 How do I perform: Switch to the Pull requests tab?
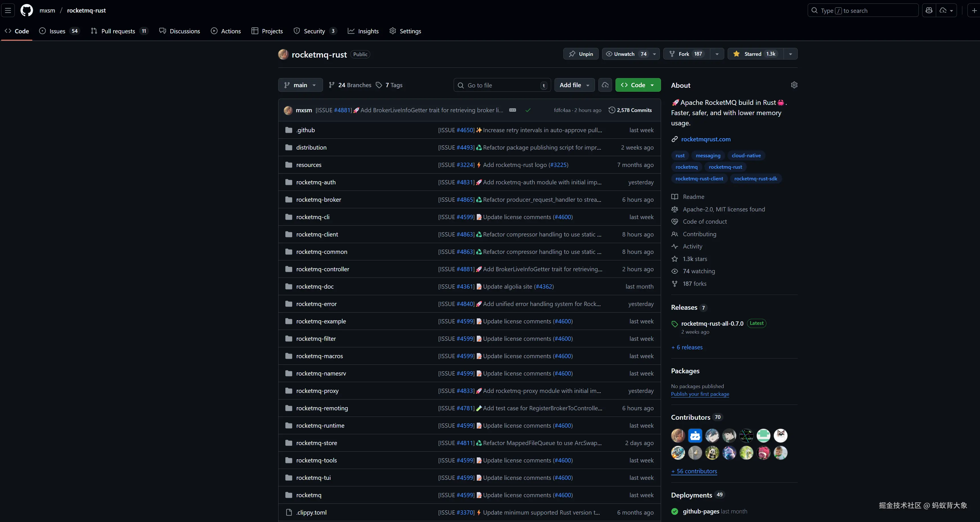coord(118,31)
